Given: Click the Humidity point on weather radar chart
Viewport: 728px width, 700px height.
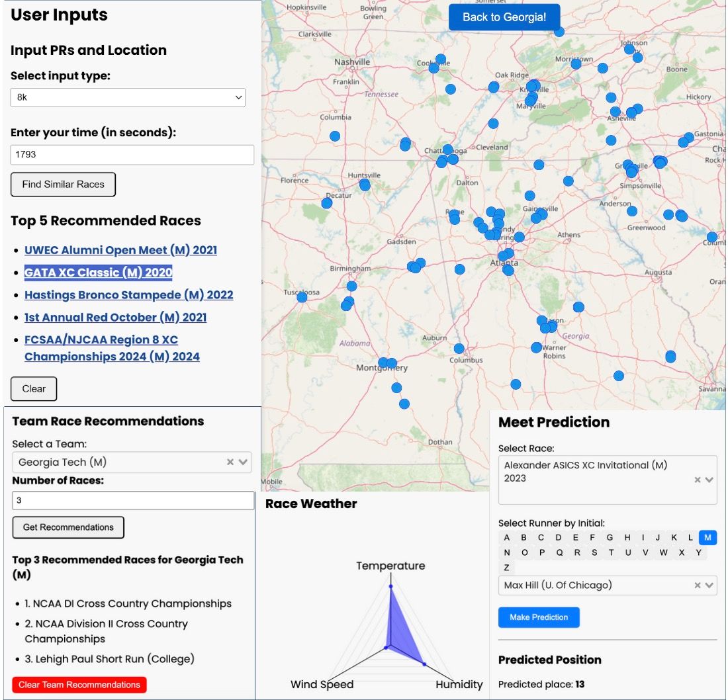Looking at the screenshot, I should coord(424,664).
